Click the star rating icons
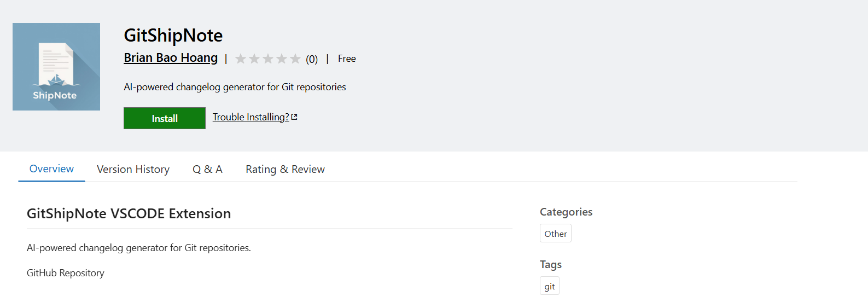Image resolution: width=868 pixels, height=302 pixels. click(268, 59)
